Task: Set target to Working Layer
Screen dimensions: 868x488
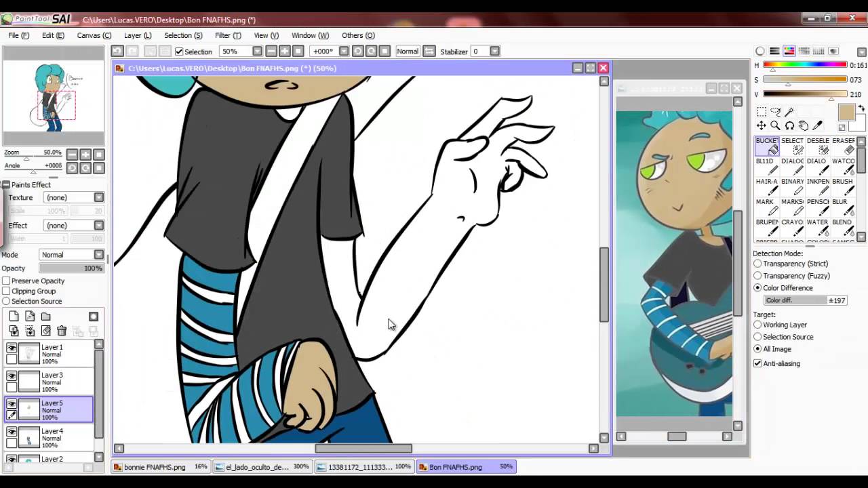Action: pos(757,325)
